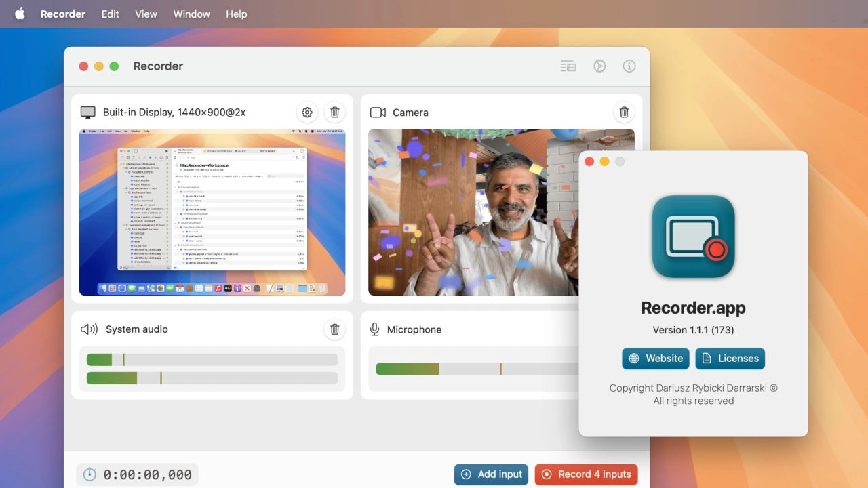Open the View menu
868x488 pixels.
click(146, 14)
